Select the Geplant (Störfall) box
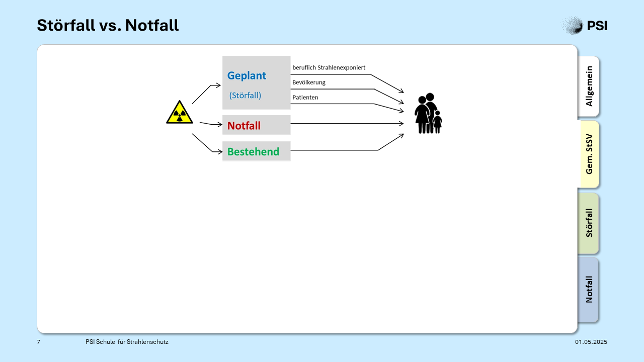The image size is (644, 362). 256,82
